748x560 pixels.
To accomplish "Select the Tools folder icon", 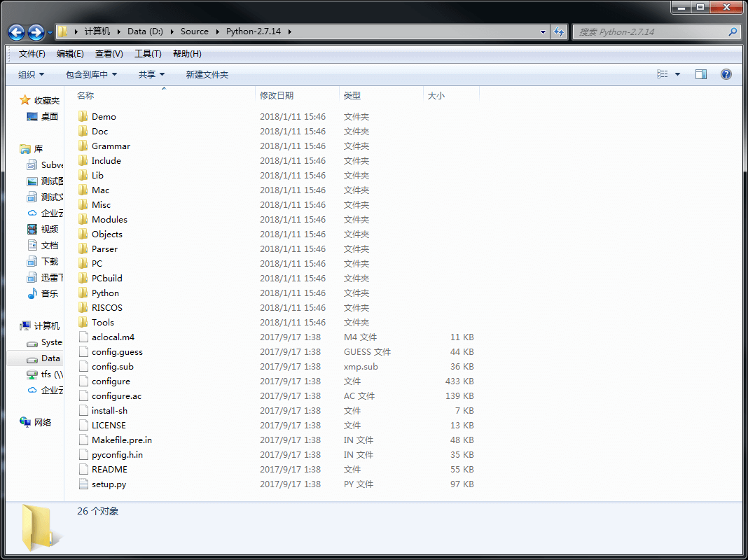I will 83,322.
